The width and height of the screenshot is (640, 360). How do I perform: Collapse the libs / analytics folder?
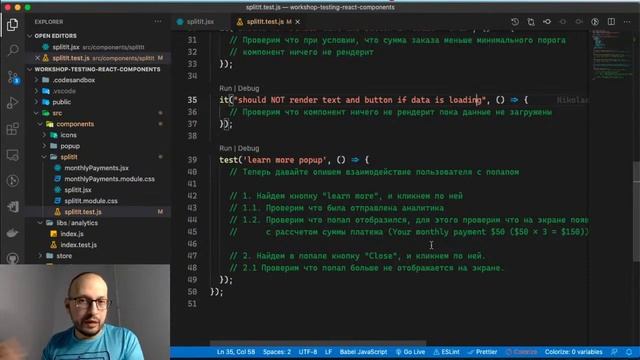pyautogui.click(x=77, y=223)
